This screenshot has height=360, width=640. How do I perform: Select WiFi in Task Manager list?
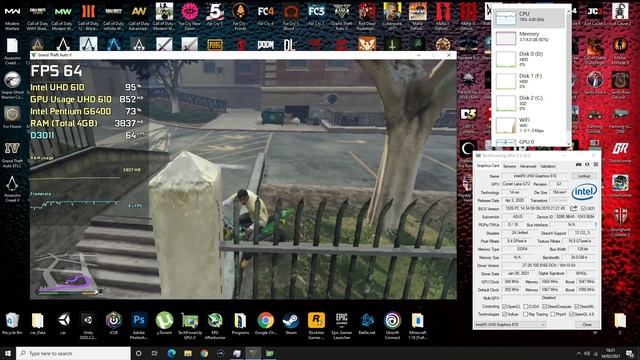529,125
